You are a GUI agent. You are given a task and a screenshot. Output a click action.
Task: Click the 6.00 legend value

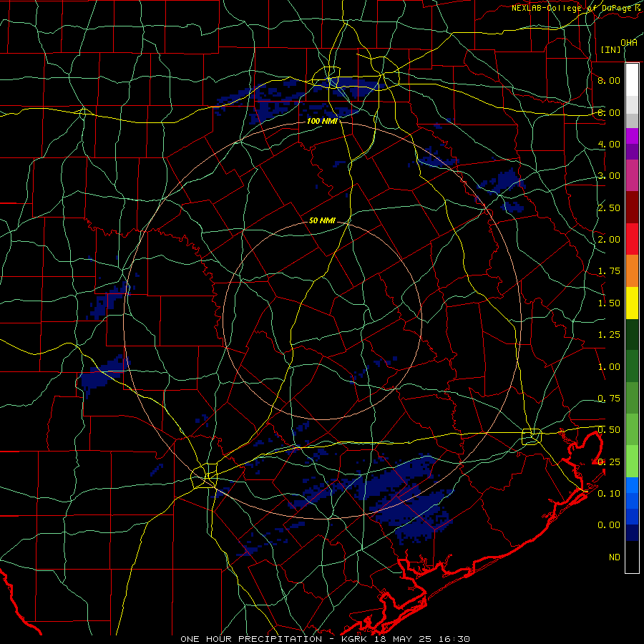click(x=609, y=112)
